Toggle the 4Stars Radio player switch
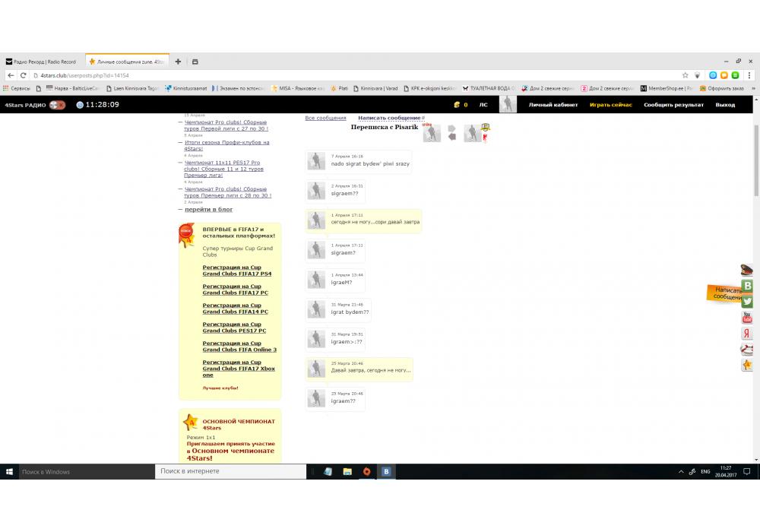The image size is (760, 532). 57,105
